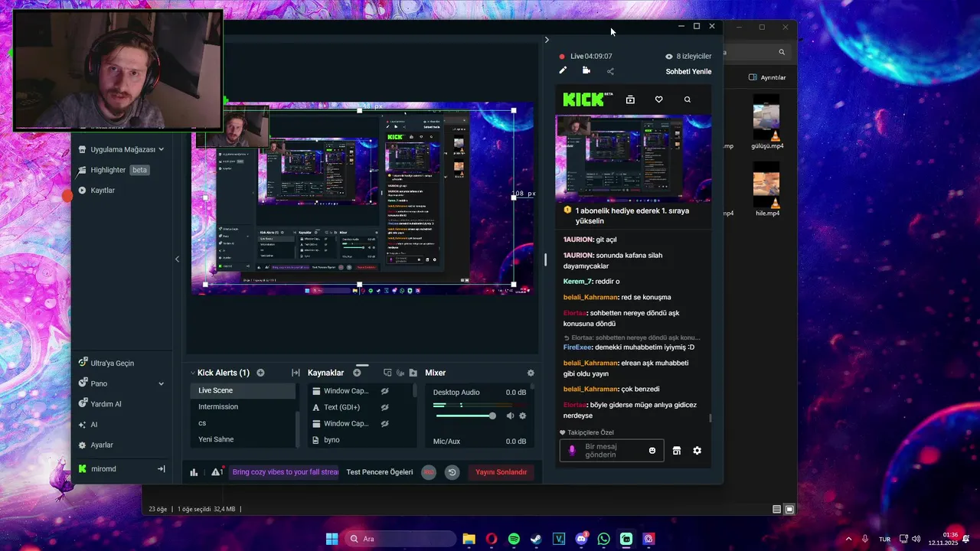
Task: Switch File Explorer to large icons view
Action: tap(789, 509)
